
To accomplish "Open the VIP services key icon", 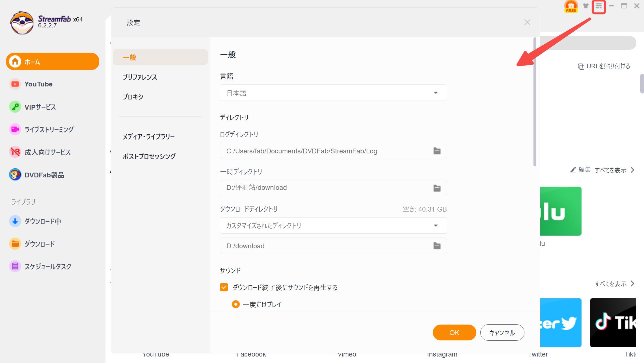I will point(15,107).
